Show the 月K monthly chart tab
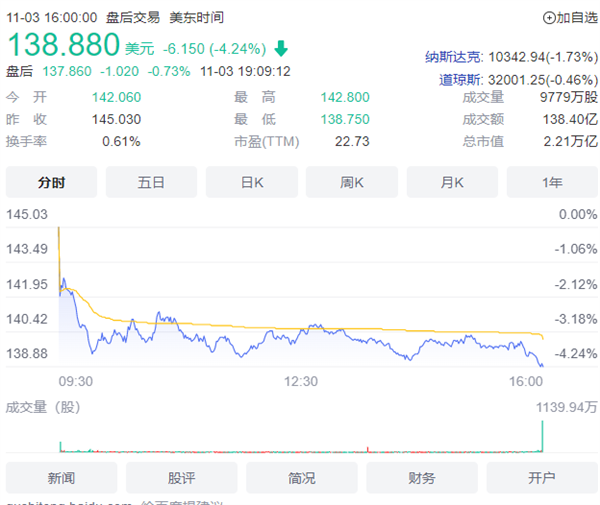Viewport: 600px width, 505px height. click(x=452, y=182)
